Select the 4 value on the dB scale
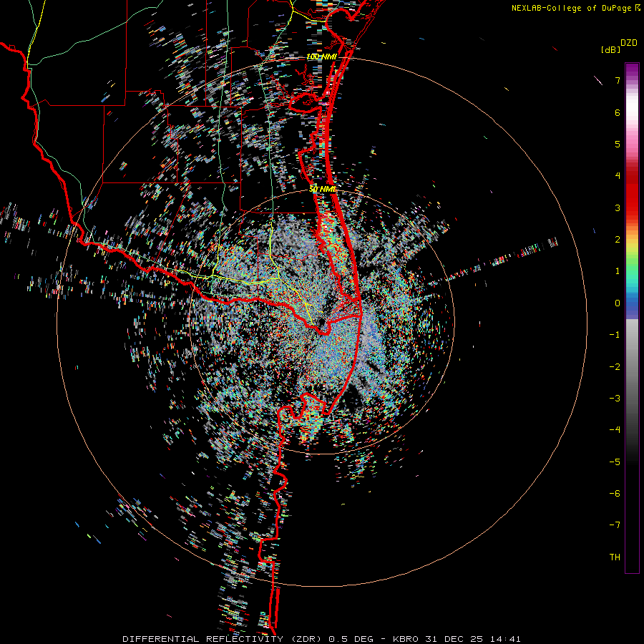Screen dimensions: 644x644 [618, 176]
